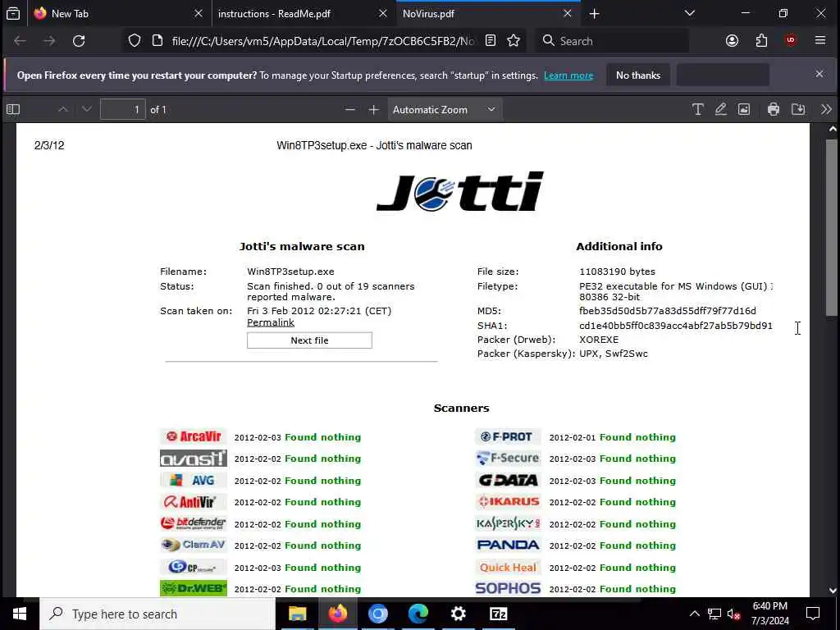Image resolution: width=840 pixels, height=630 pixels.
Task: Reload the current page
Action: [x=79, y=41]
